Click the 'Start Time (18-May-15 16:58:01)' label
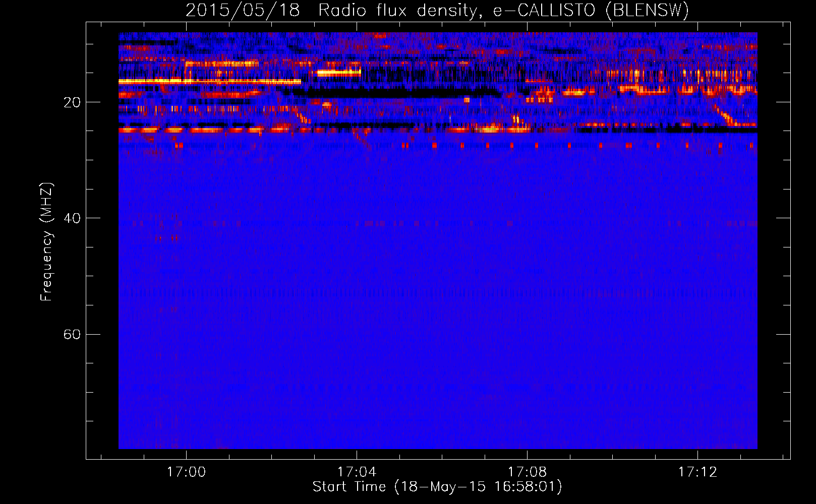 [x=437, y=487]
